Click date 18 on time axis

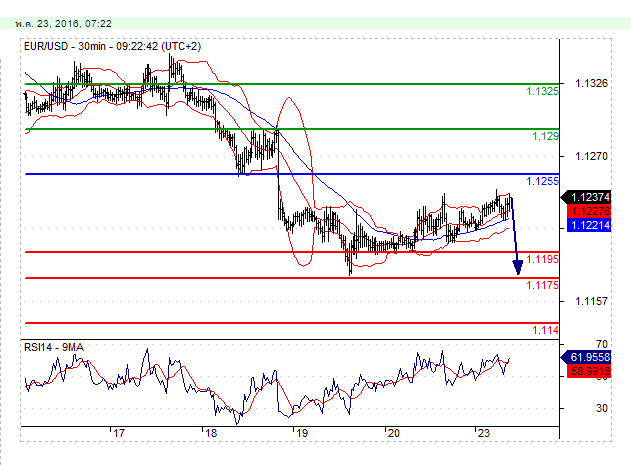211,433
